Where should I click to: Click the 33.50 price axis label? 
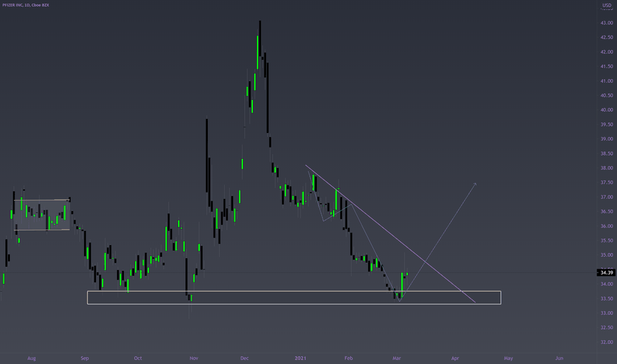click(606, 298)
